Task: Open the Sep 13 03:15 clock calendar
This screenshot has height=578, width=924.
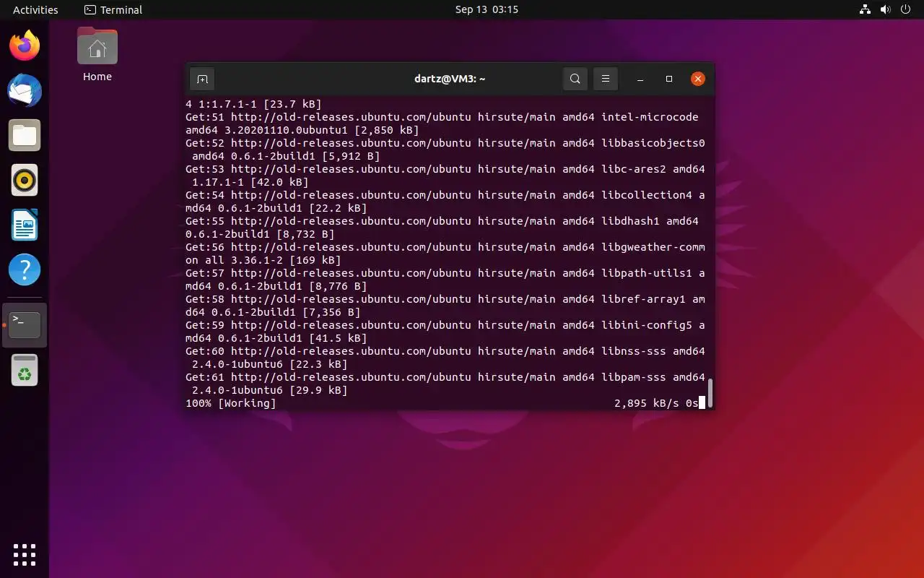Action: tap(487, 9)
